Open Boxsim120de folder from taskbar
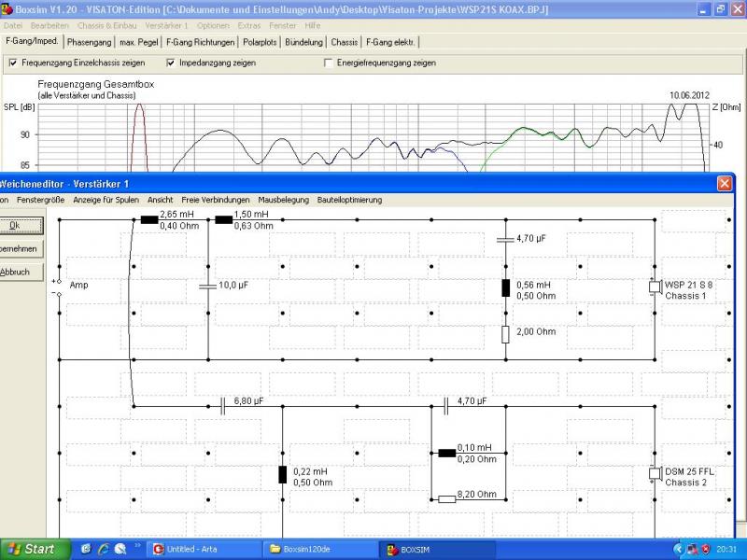747x560 pixels. (320, 549)
